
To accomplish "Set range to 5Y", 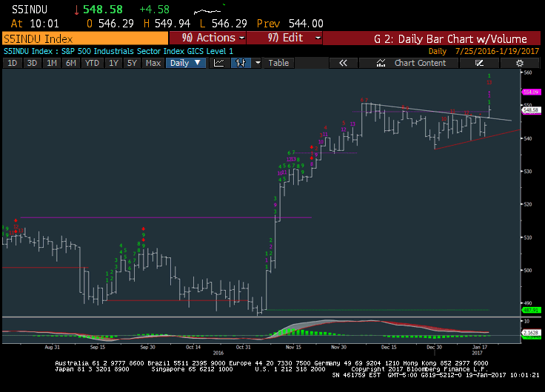I will 132,63.
